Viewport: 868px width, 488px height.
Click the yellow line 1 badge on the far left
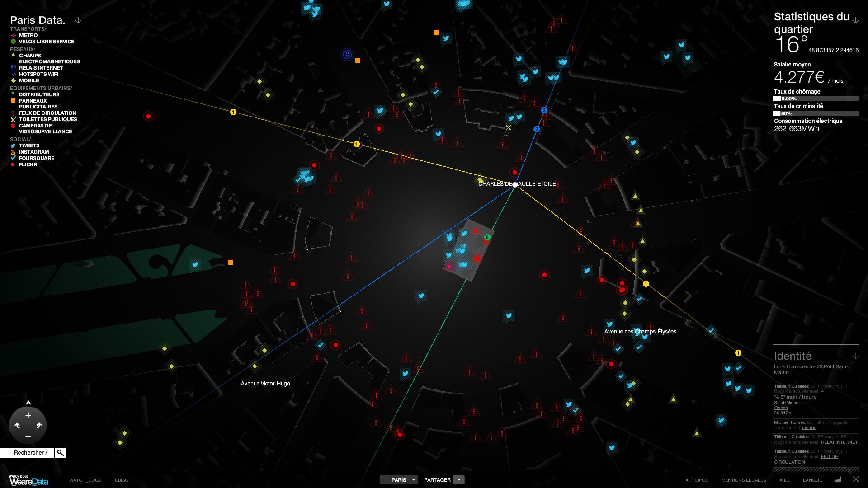pos(233,112)
